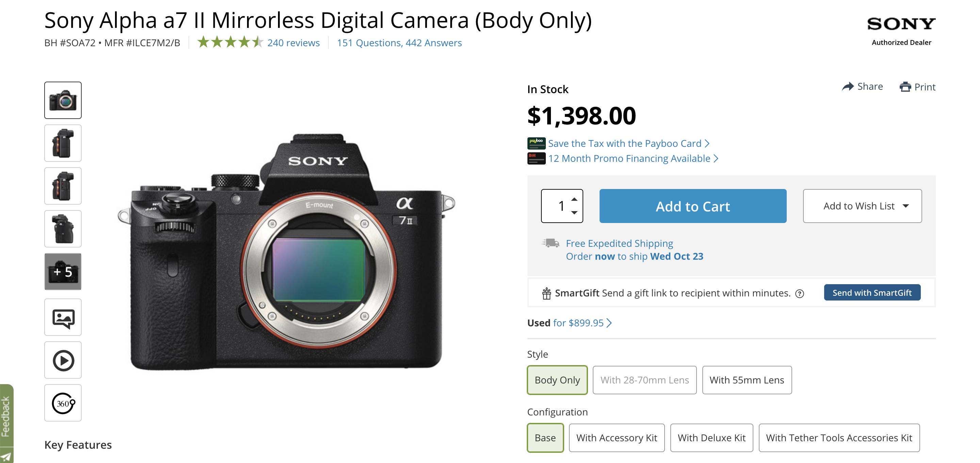Click the Print icon
Viewport: 980px width, 463px height.
905,87
